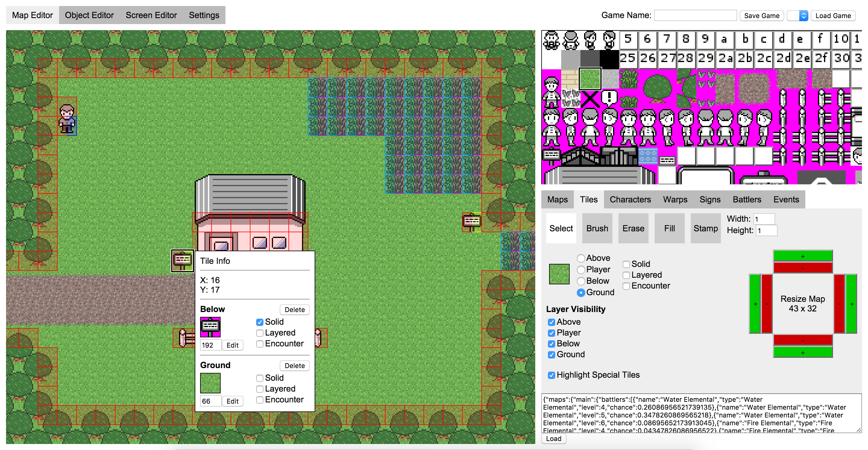Uncheck Solid for the Below layer tile
The image size is (868, 450).
259,322
